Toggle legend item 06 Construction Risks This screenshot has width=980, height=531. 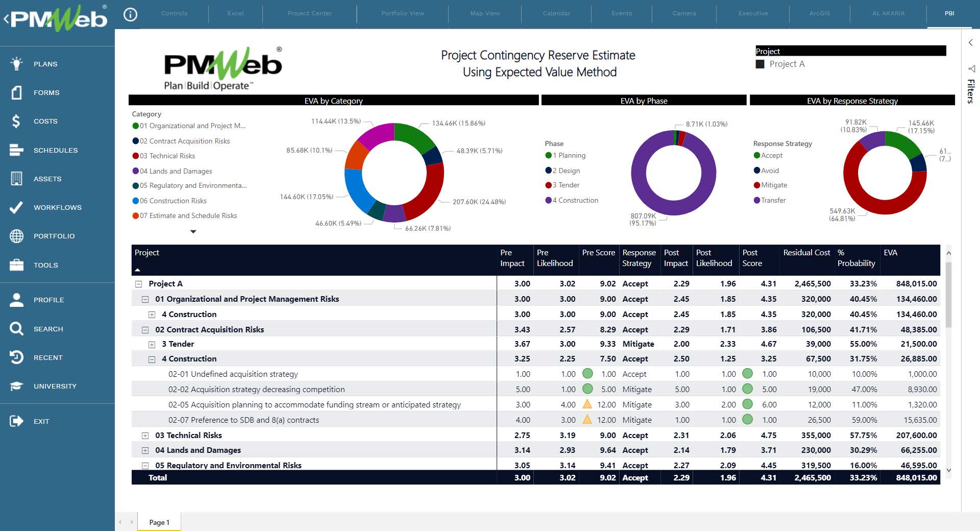click(169, 201)
